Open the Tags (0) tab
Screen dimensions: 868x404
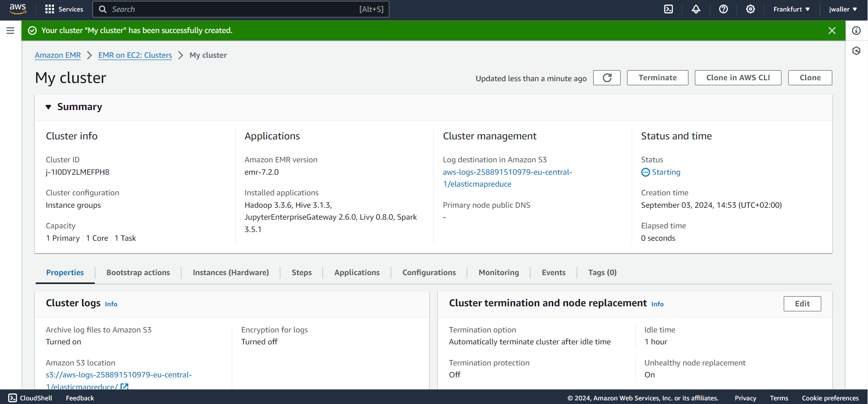tap(602, 272)
